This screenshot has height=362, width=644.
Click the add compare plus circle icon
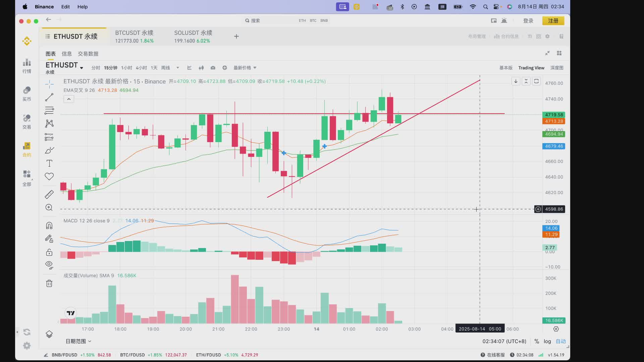point(225,68)
